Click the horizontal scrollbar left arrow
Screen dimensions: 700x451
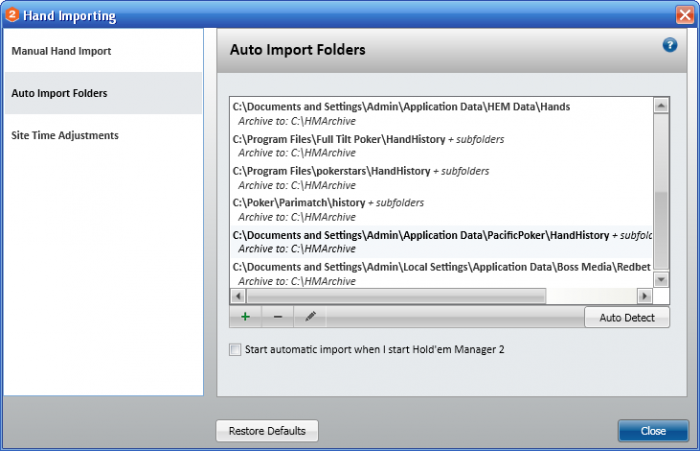tap(238, 296)
